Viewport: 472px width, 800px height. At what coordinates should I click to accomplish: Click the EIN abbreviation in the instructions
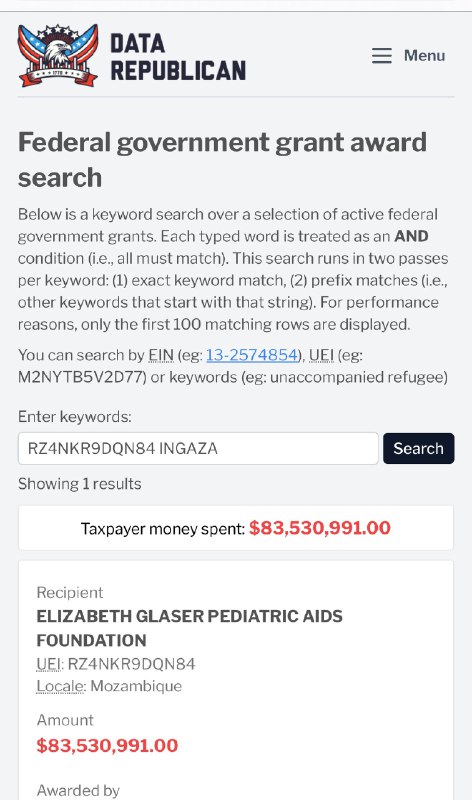coord(161,355)
